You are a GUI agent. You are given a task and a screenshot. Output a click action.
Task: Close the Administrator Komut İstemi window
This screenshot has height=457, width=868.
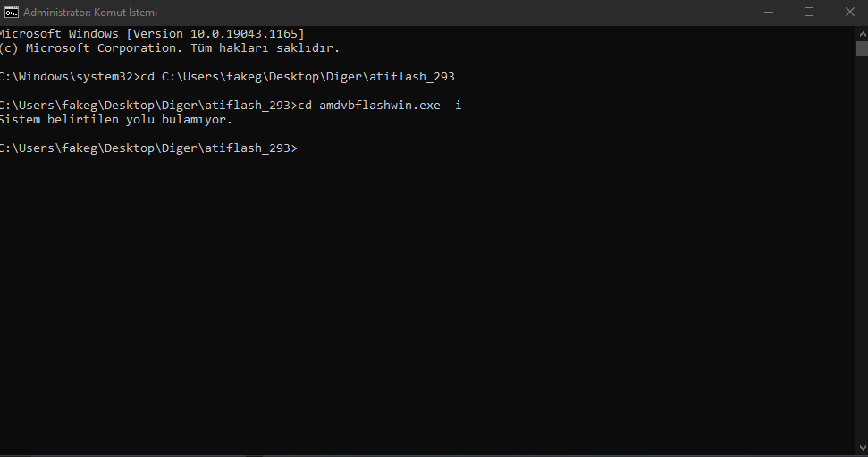click(x=849, y=13)
